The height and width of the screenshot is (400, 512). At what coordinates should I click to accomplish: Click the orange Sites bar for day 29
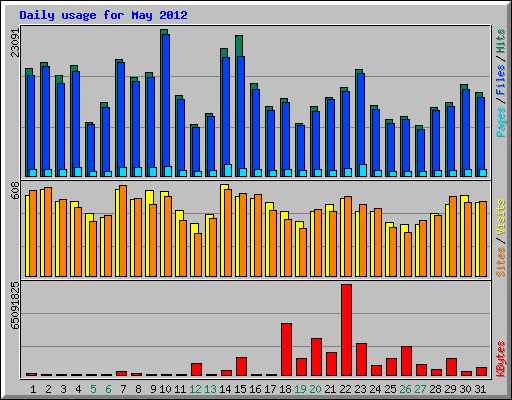click(x=453, y=236)
